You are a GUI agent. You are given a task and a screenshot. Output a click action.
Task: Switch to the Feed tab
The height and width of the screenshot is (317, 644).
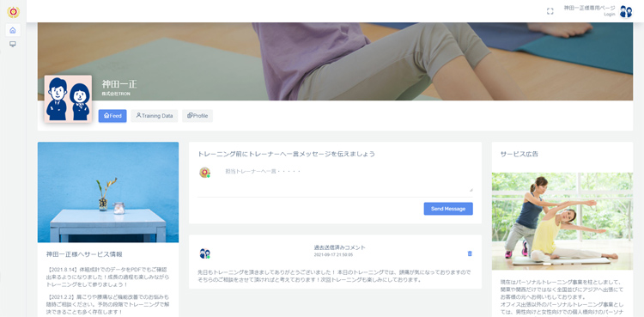[x=112, y=116]
